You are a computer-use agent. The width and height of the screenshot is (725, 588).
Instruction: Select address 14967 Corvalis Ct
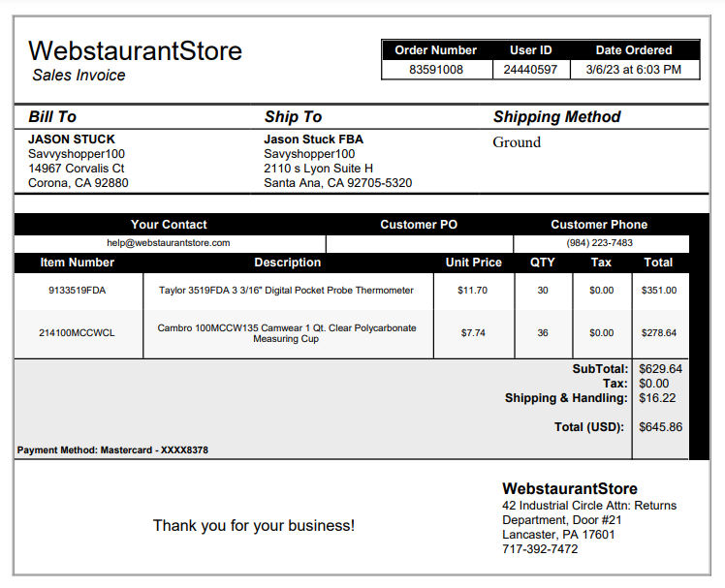pos(77,169)
